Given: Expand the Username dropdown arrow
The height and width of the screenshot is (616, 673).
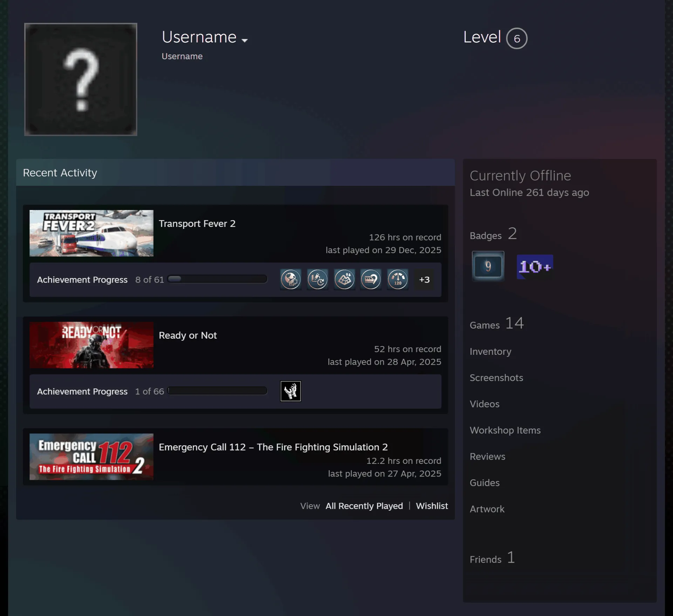Looking at the screenshot, I should coord(245,40).
